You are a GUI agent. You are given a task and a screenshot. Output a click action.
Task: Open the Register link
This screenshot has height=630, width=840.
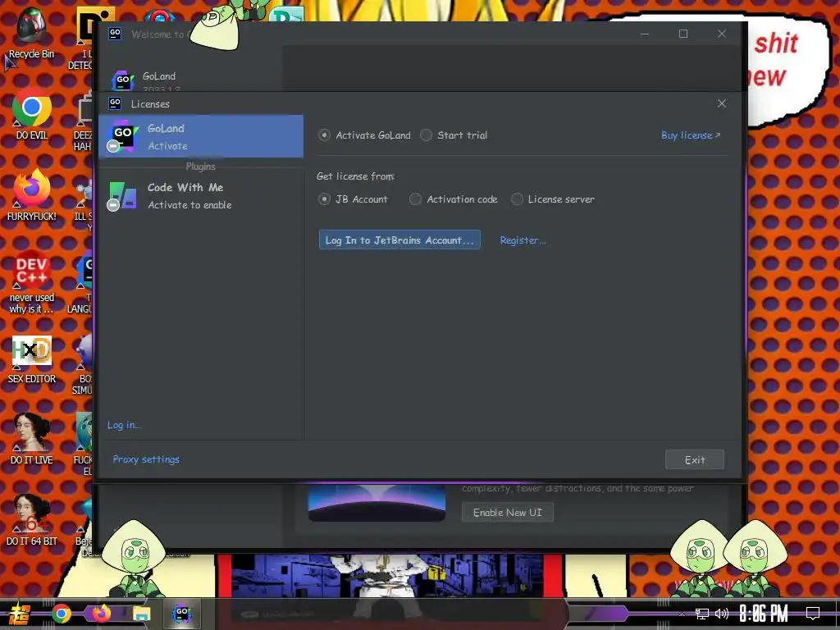(523, 240)
